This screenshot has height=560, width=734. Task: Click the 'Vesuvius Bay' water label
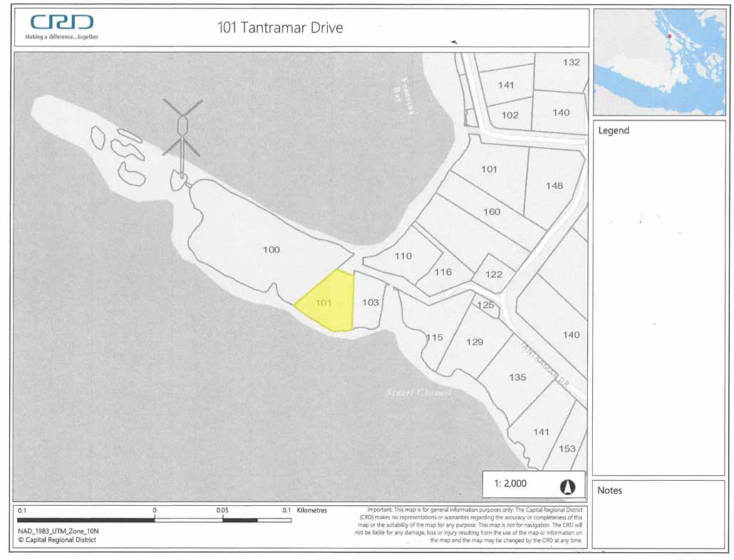[x=404, y=95]
